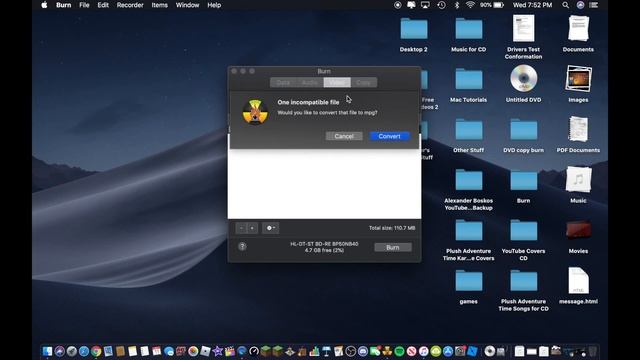Select the Movies item on the desktop
The height and width of the screenshot is (360, 640).
(x=578, y=230)
